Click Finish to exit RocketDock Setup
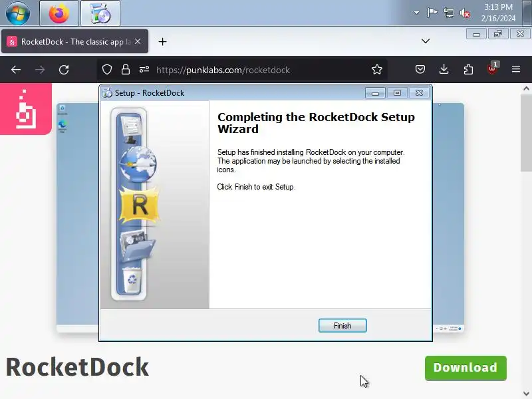532x399 pixels. (342, 326)
